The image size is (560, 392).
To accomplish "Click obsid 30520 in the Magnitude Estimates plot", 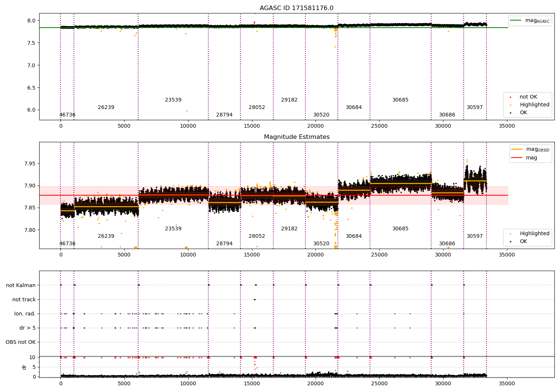I will [321, 244].
